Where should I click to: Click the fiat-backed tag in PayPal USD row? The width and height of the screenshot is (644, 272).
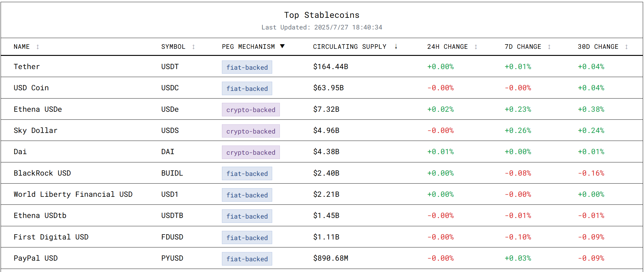click(247, 259)
